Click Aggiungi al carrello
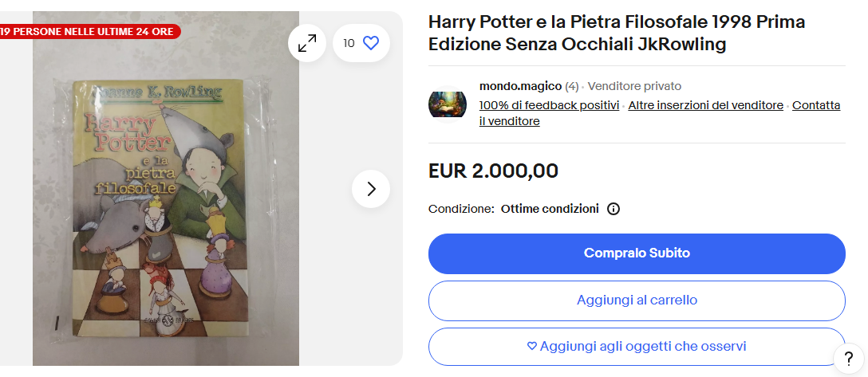 [637, 300]
